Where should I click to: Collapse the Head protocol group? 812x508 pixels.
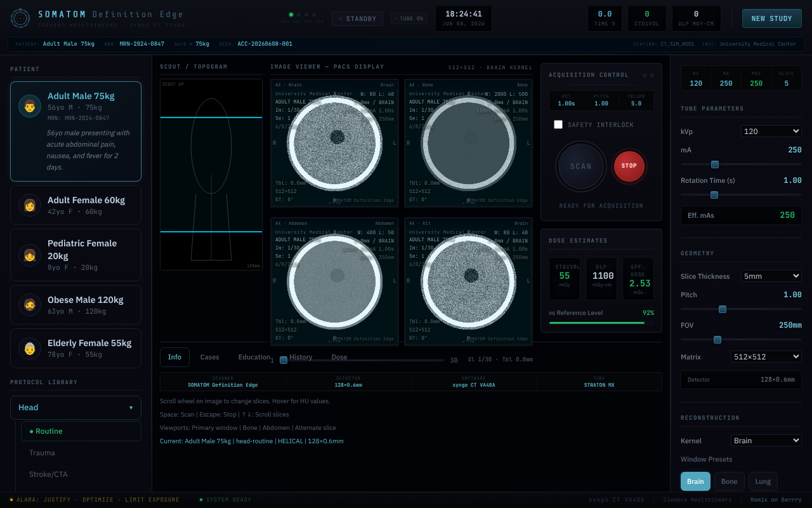(x=75, y=408)
